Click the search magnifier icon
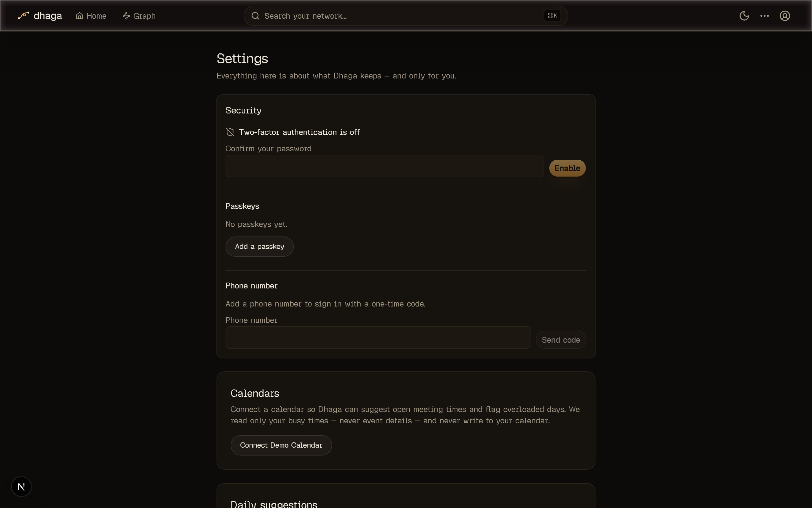Screen dimensions: 812x508 coord(255,16)
